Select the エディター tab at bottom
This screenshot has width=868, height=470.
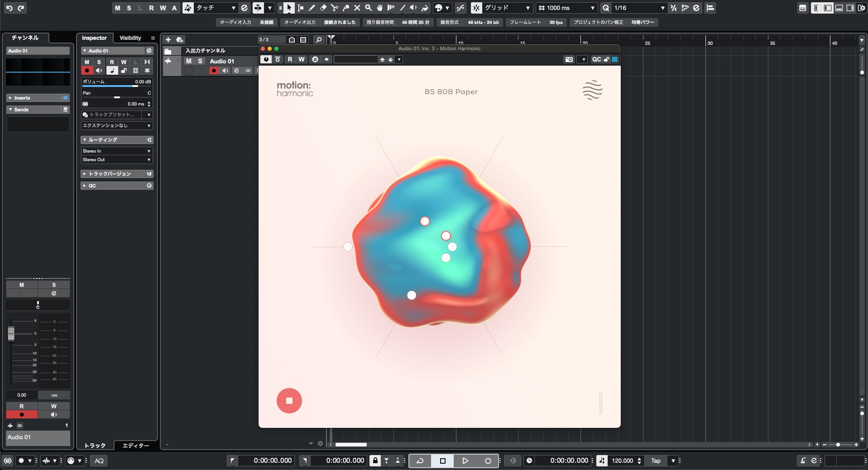[136, 446]
